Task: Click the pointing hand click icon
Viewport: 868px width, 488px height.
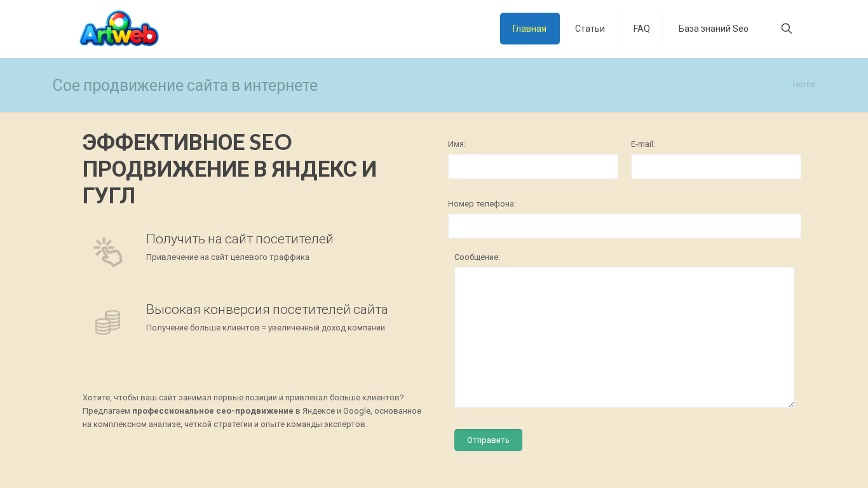Action: click(108, 252)
